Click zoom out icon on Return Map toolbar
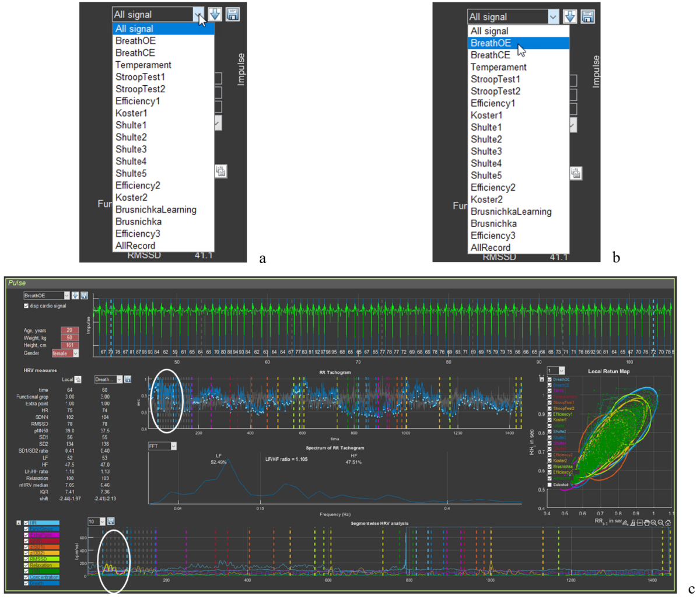Screen dimensions: 700x599 pyautogui.click(x=661, y=523)
